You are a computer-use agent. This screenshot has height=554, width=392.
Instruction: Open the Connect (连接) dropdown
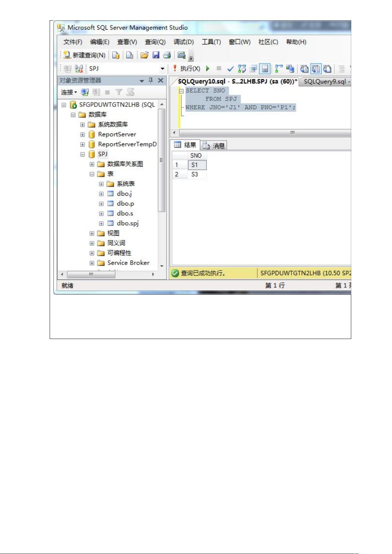69,92
